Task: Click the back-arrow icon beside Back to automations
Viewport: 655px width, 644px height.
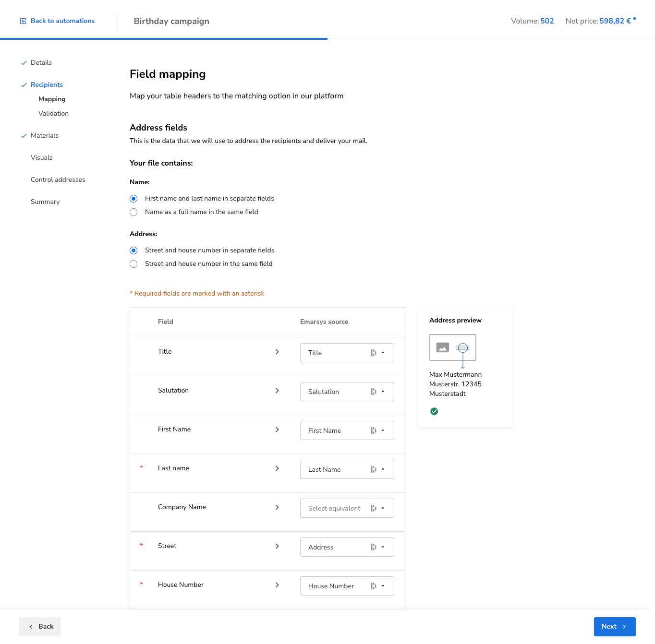Action: [23, 21]
